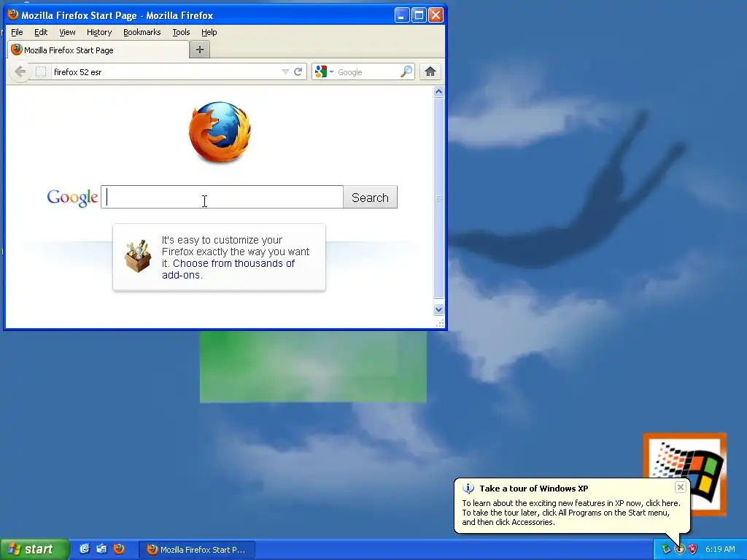747x560 pixels.
Task: Open the Help menu
Action: (209, 32)
